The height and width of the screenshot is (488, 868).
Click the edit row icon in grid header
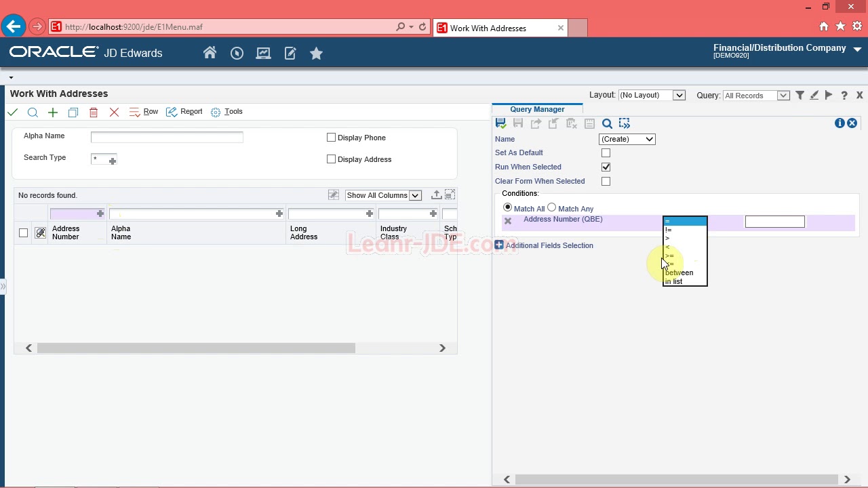click(x=41, y=233)
